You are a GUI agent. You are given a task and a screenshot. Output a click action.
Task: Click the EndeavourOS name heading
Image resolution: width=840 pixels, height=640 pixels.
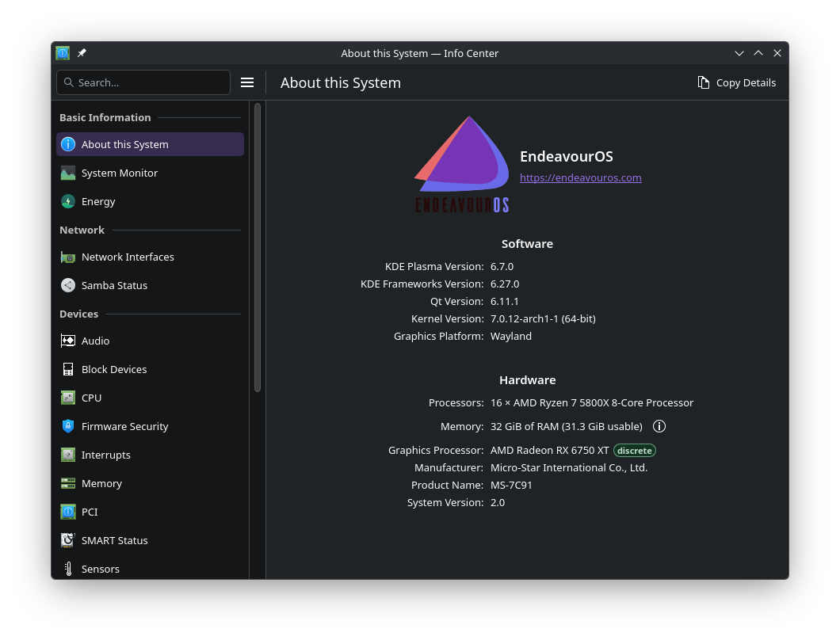(567, 156)
